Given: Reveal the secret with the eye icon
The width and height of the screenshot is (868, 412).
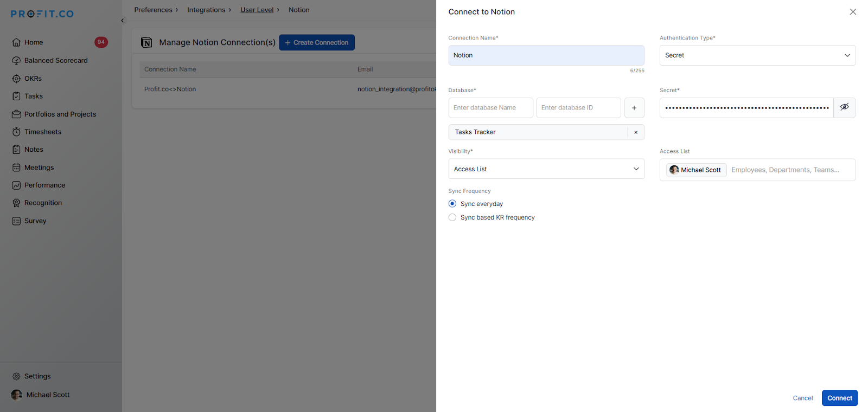Looking at the screenshot, I should point(845,107).
